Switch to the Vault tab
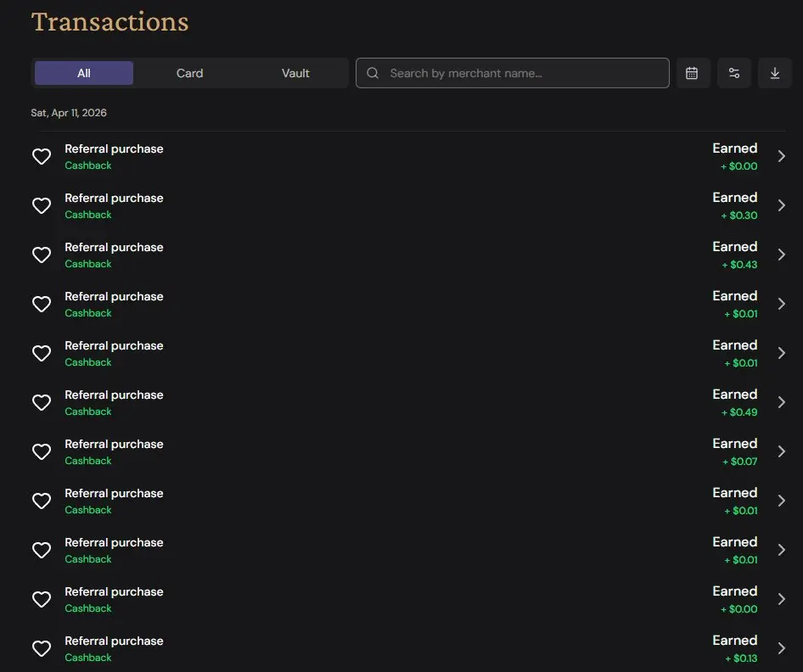This screenshot has height=672, width=803. 295,73
